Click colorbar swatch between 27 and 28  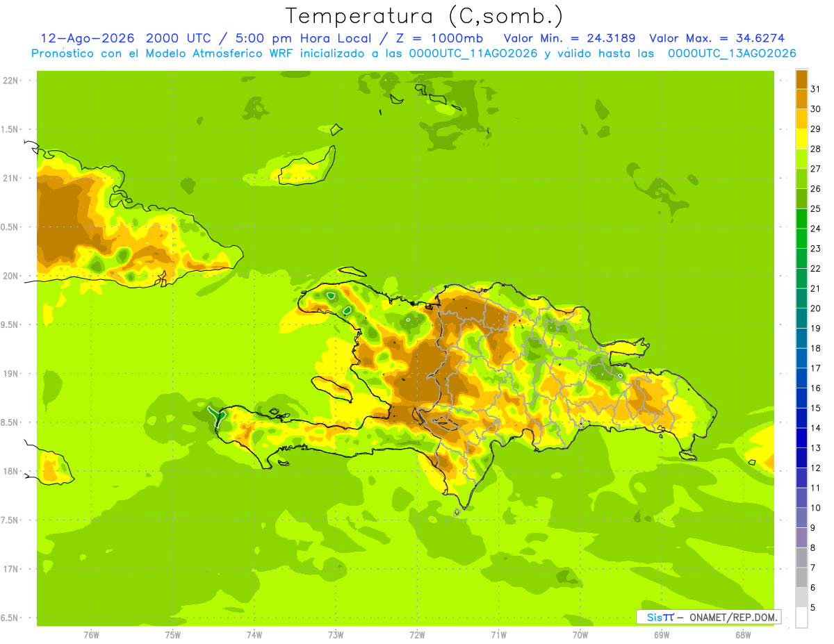pos(801,158)
